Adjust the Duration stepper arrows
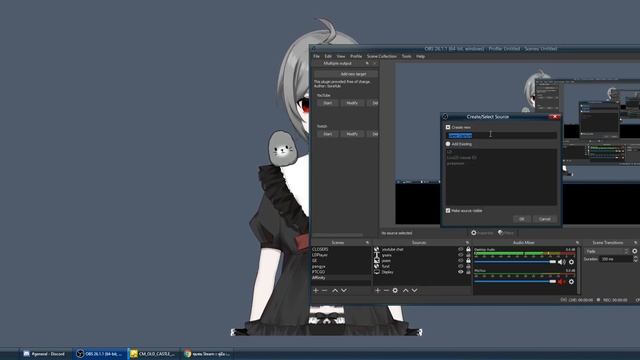The height and width of the screenshot is (360, 640). pyautogui.click(x=635, y=259)
